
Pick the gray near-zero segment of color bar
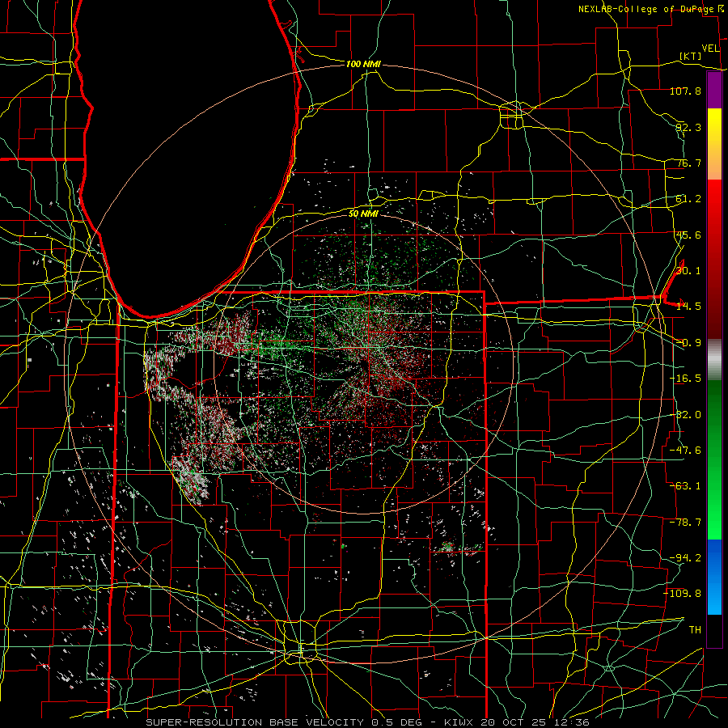(x=714, y=358)
